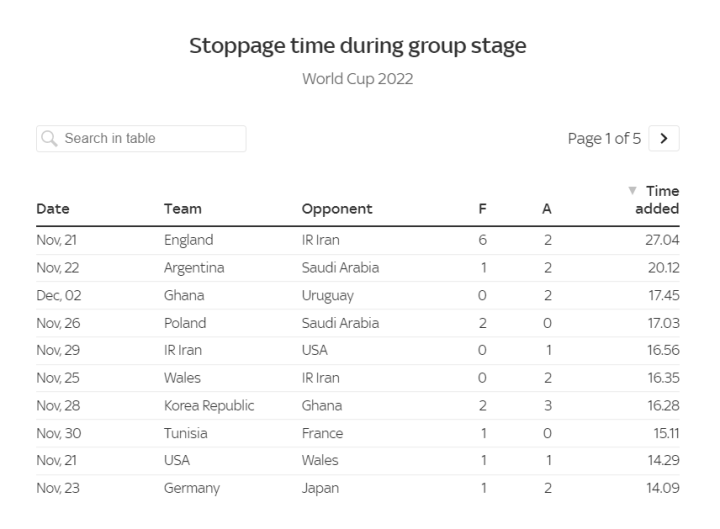This screenshot has width=720, height=529.
Task: Sort table by Team header
Action: coord(183,209)
